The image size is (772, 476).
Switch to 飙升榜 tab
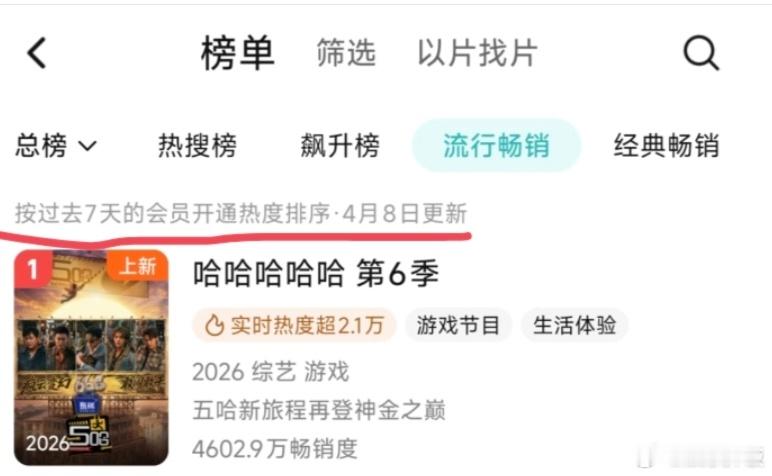[x=340, y=146]
